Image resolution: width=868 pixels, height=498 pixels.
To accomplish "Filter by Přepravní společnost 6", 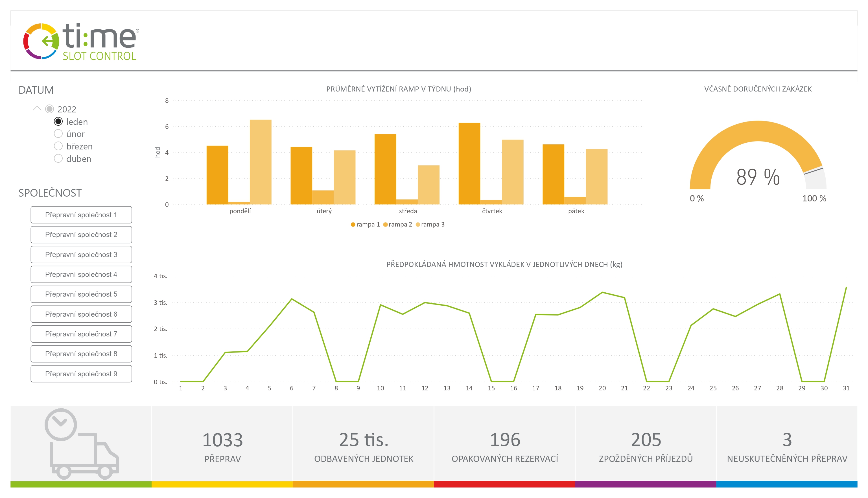I will pyautogui.click(x=81, y=314).
